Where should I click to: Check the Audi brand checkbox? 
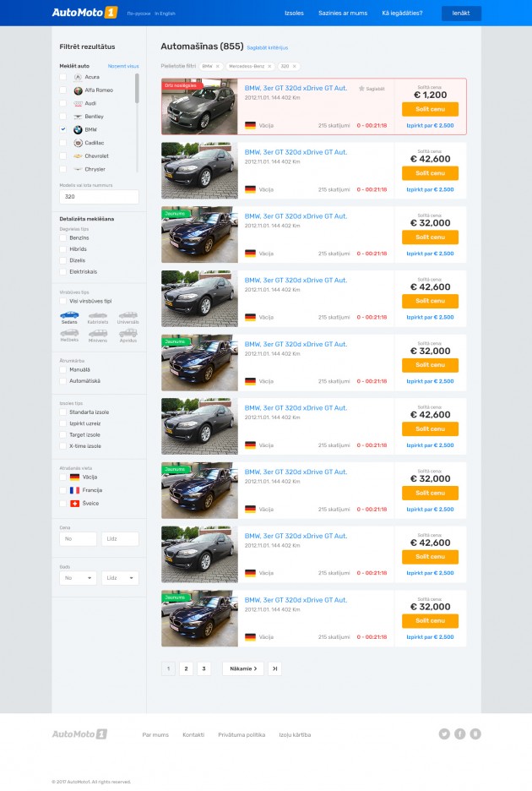click(x=63, y=103)
